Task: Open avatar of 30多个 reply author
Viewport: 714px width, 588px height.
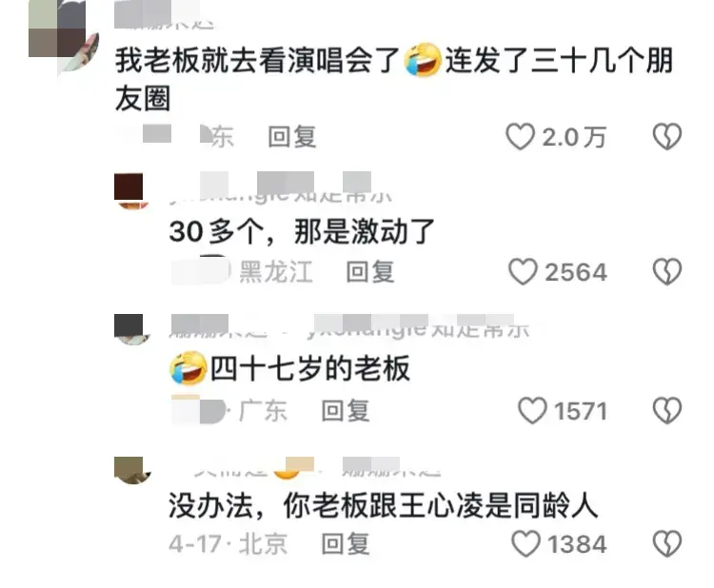Action: coord(132,191)
